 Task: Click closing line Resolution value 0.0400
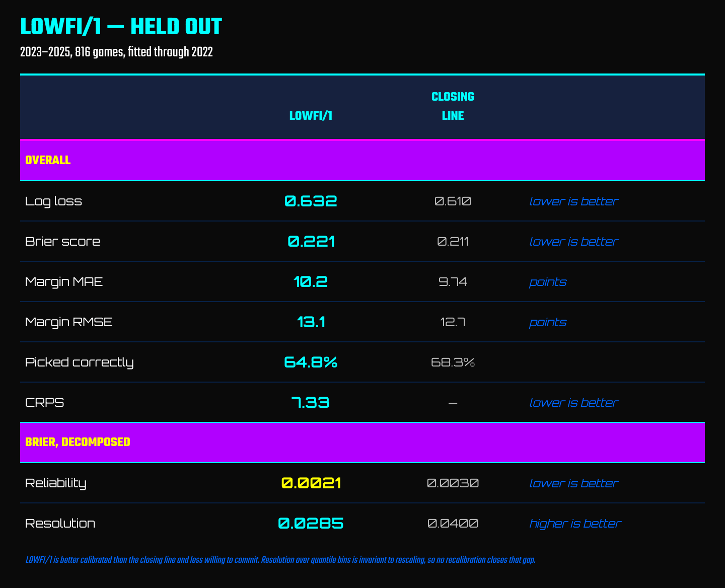pos(453,524)
